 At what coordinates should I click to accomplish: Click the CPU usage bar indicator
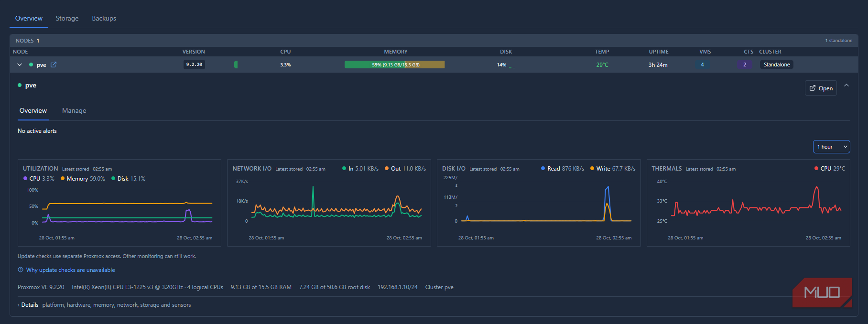tap(236, 65)
